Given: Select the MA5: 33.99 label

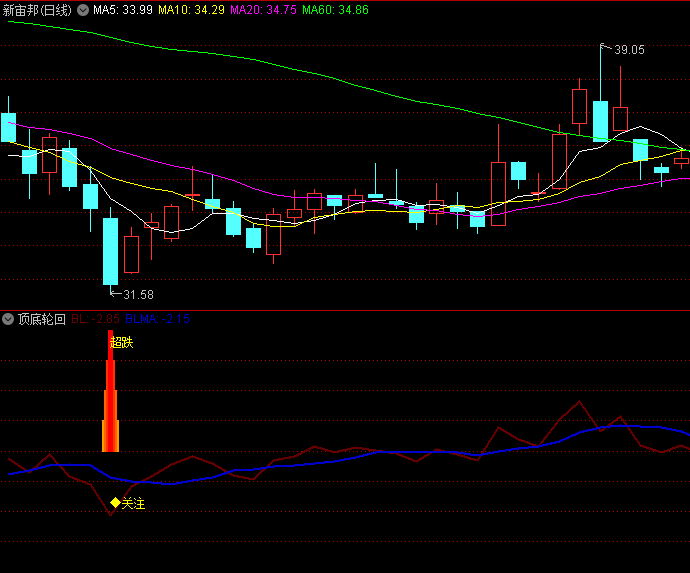Looking at the screenshot, I should (123, 10).
